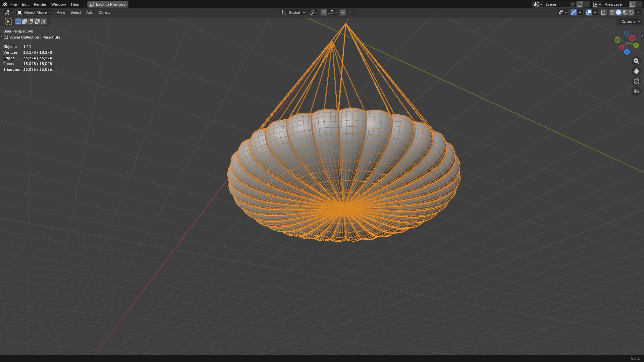Click the red X axis gizmo
644x362 pixels.
(622, 47)
